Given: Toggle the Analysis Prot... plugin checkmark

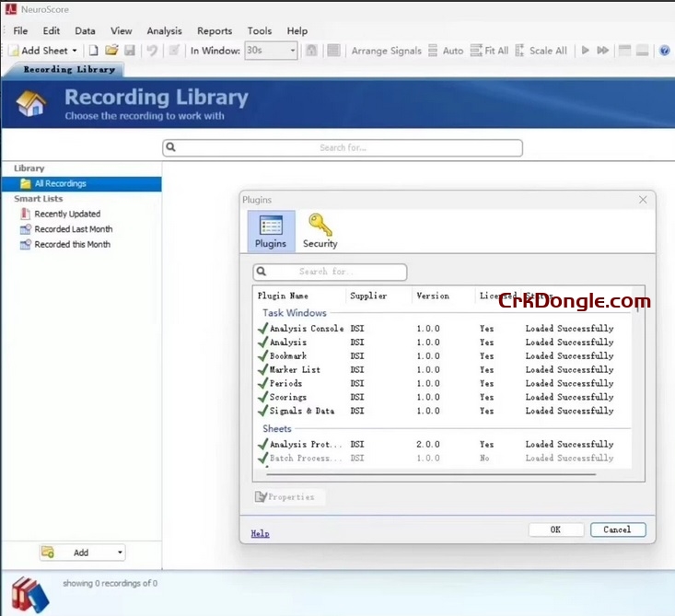Looking at the screenshot, I should (262, 444).
